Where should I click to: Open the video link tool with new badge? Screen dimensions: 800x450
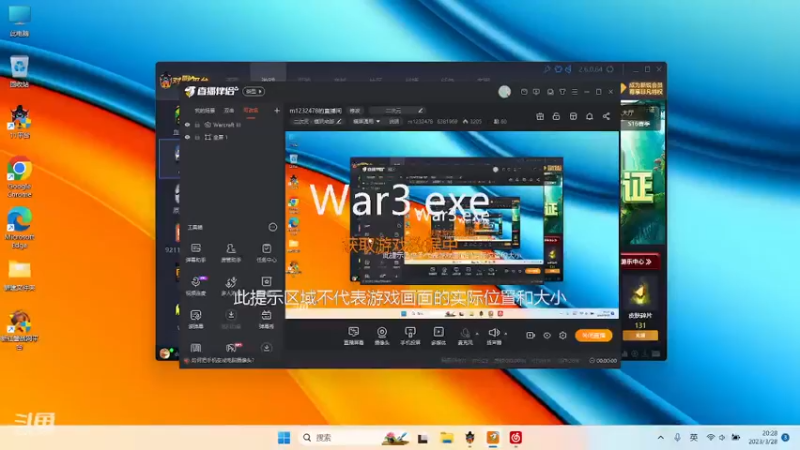[x=196, y=286]
